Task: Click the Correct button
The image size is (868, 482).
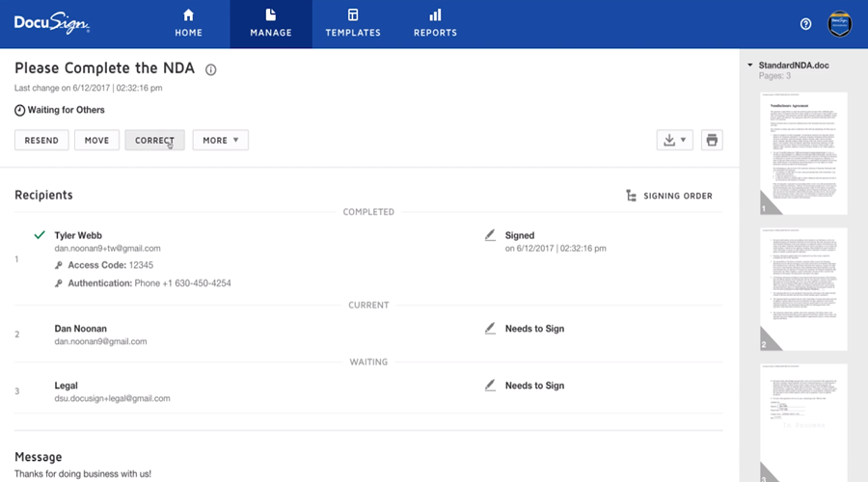Action: [154, 140]
